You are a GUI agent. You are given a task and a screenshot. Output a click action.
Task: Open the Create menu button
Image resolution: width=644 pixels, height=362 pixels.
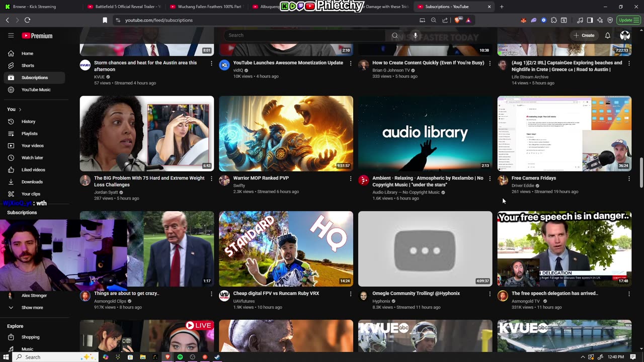[584, 35]
